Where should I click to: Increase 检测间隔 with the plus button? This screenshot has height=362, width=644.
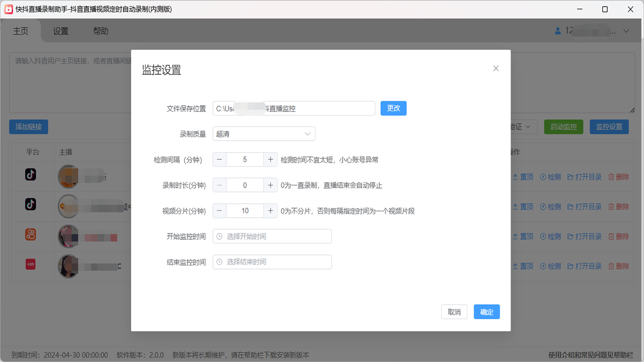tap(270, 159)
